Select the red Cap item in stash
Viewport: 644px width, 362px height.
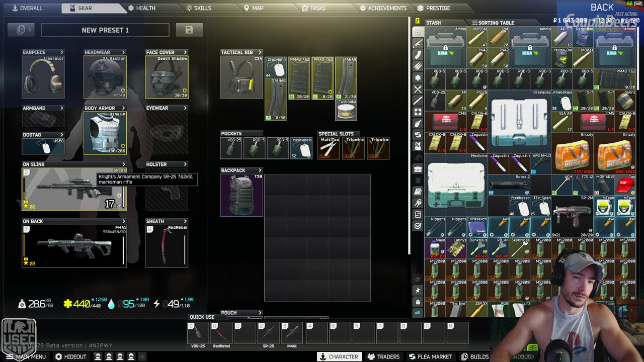[x=625, y=185]
